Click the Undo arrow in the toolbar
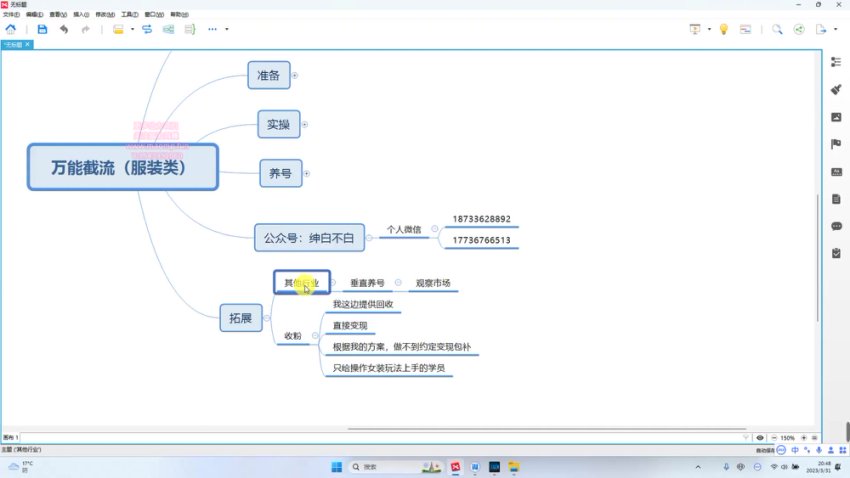The image size is (850, 478). 65,29
